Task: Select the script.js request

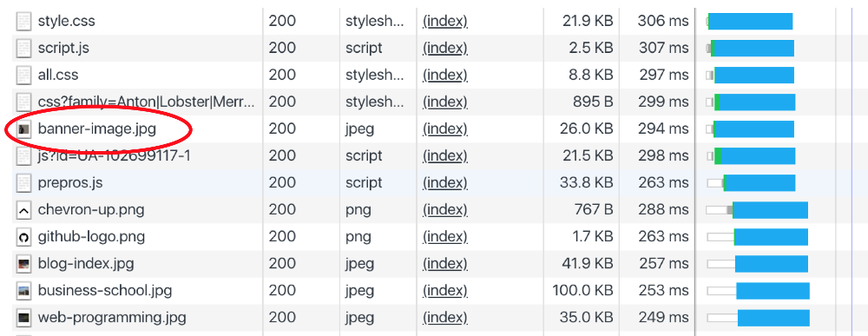Action: (x=63, y=48)
